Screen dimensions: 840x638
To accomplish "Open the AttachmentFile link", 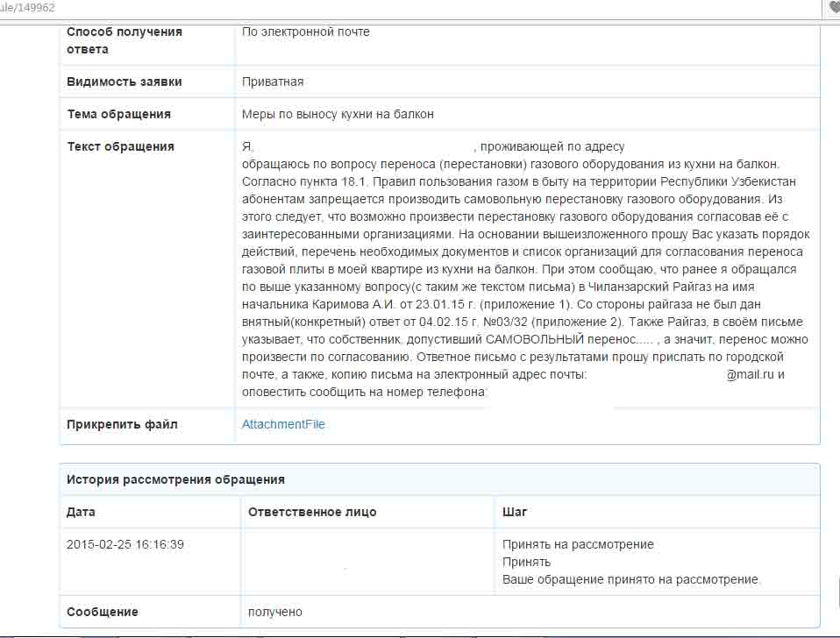I will (283, 424).
